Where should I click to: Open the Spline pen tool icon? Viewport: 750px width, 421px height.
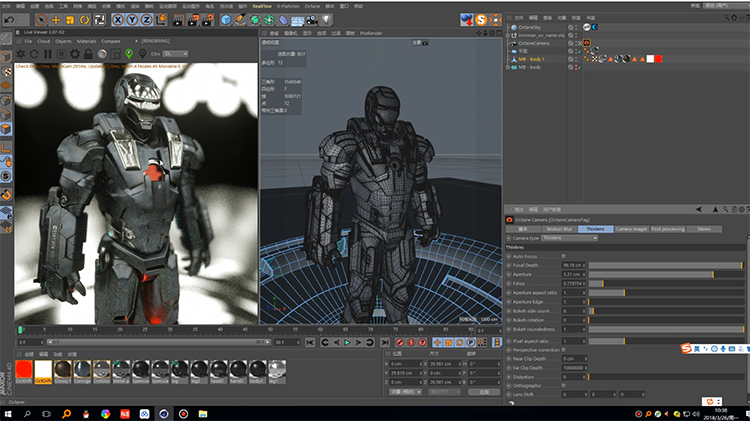tap(241, 20)
